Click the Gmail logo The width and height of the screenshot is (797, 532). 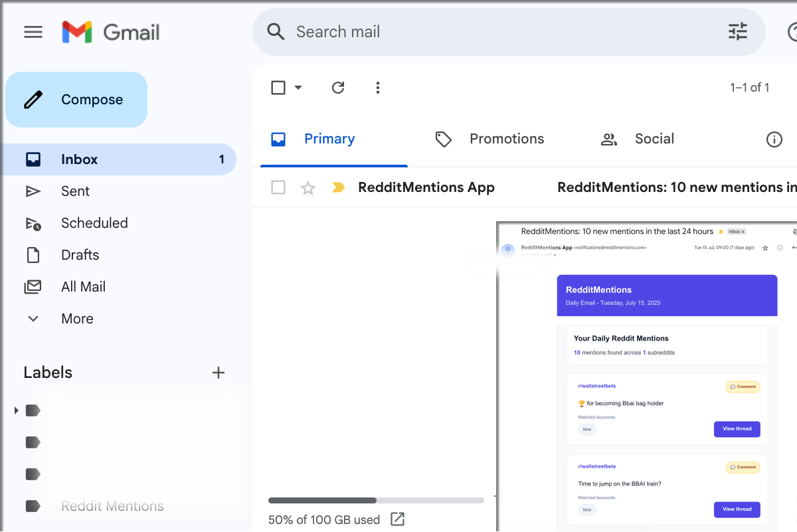coord(111,32)
